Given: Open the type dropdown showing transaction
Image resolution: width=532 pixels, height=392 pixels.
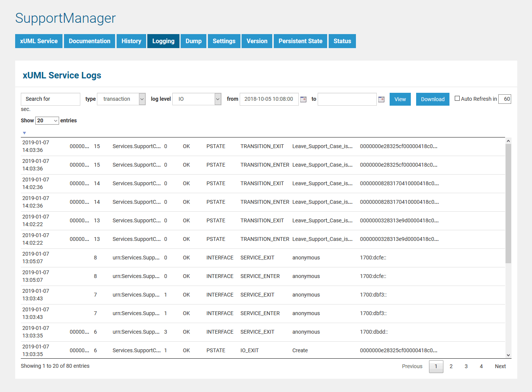Looking at the screenshot, I should coord(121,99).
